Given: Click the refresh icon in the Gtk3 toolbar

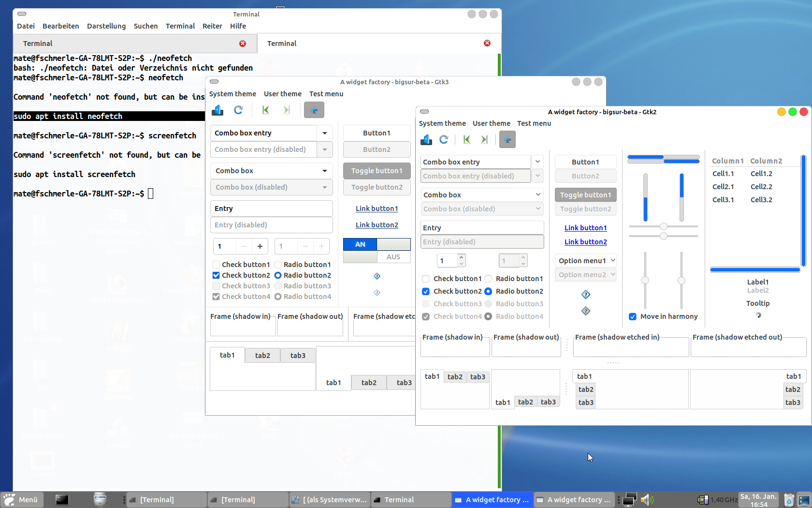Looking at the screenshot, I should click(238, 110).
